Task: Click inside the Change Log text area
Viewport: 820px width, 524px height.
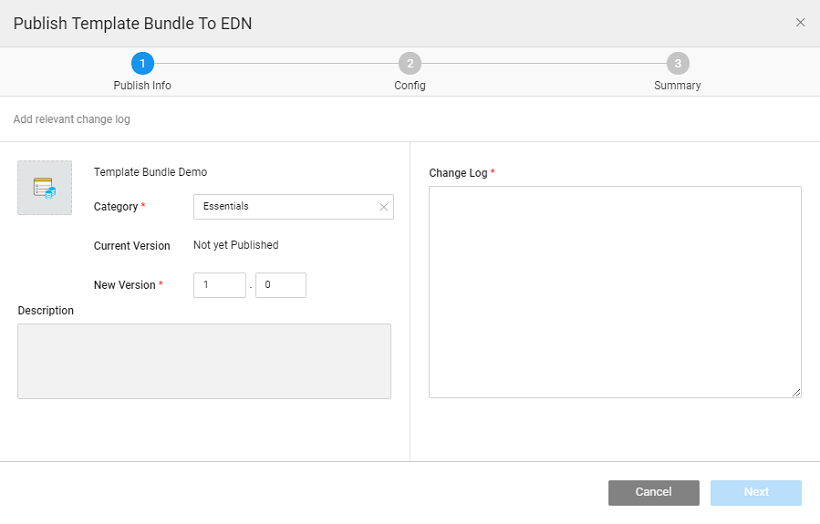Action: pyautogui.click(x=614, y=292)
